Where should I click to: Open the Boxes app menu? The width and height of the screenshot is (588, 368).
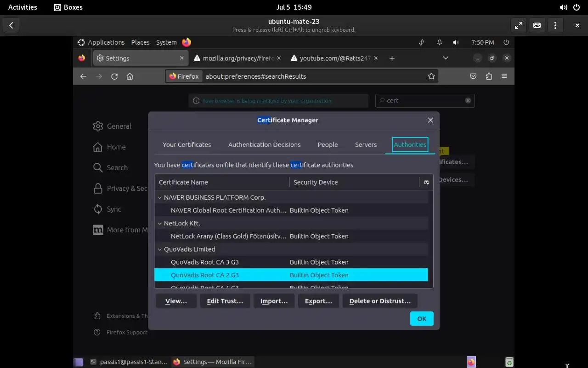[68, 7]
